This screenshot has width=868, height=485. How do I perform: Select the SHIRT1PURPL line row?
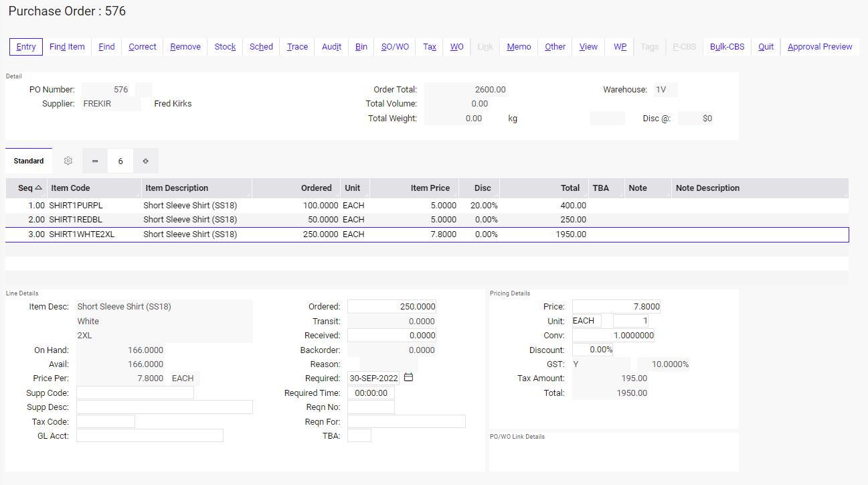[x=268, y=206]
